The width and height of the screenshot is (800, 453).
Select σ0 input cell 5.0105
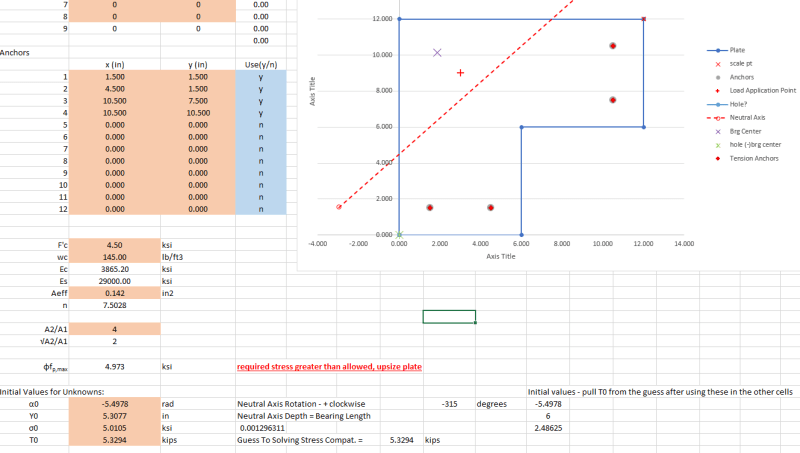(115, 428)
